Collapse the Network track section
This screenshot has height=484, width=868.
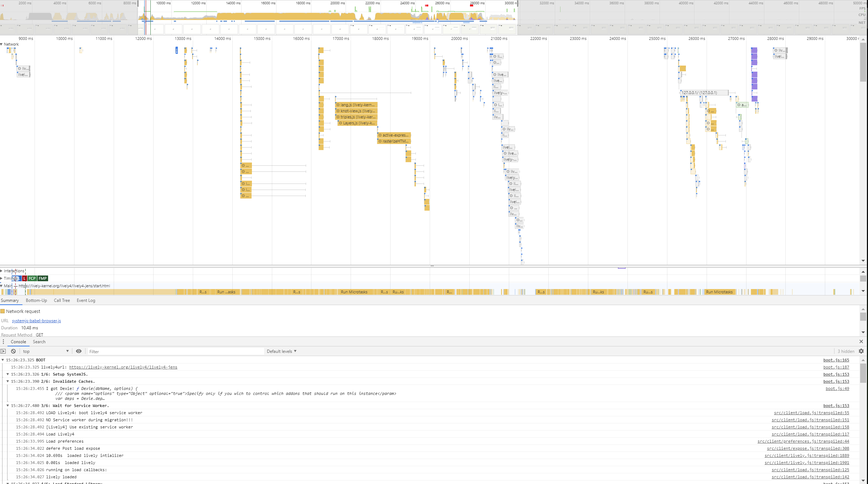point(2,45)
